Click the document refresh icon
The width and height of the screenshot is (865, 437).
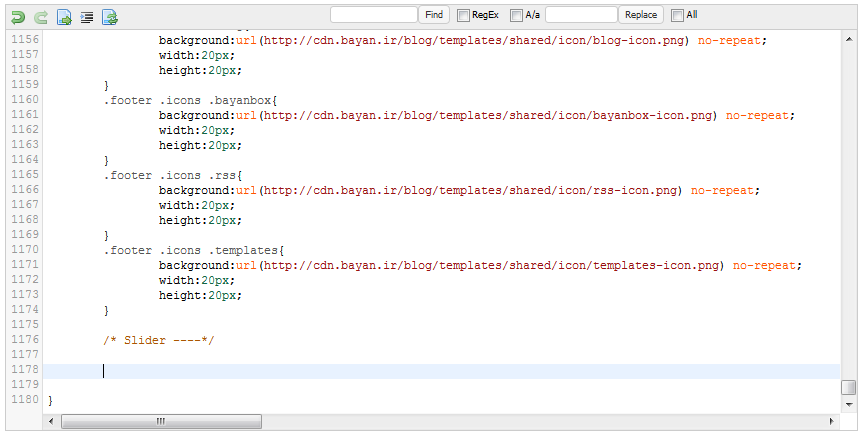[x=110, y=16]
